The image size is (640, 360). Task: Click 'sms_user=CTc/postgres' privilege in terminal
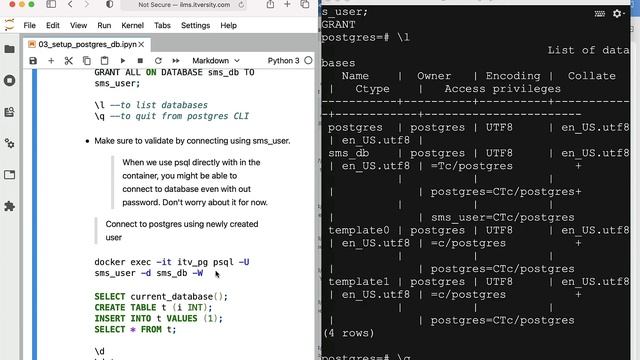[502, 218]
